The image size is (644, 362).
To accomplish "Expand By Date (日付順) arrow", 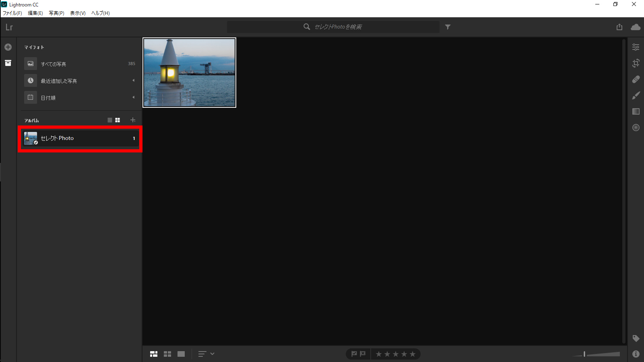I will click(134, 97).
